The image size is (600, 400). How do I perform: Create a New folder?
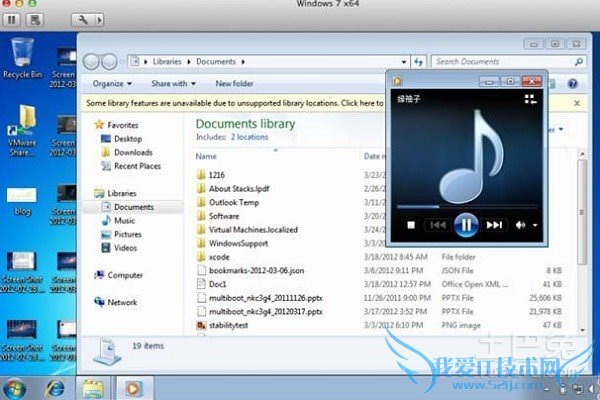pyautogui.click(x=234, y=83)
